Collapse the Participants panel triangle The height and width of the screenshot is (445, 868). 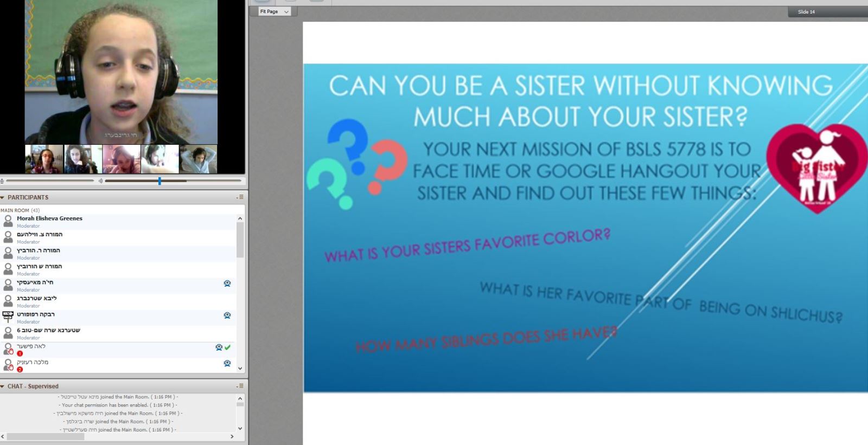point(3,197)
